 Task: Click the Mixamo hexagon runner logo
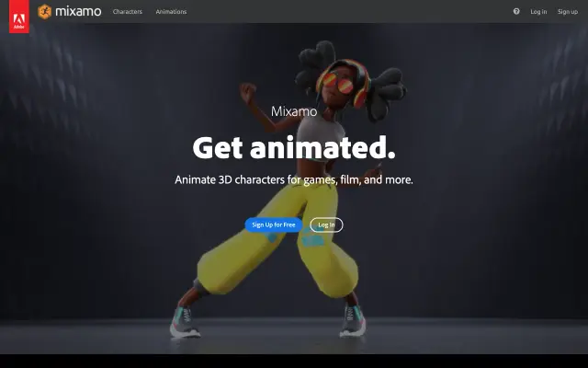coord(45,12)
